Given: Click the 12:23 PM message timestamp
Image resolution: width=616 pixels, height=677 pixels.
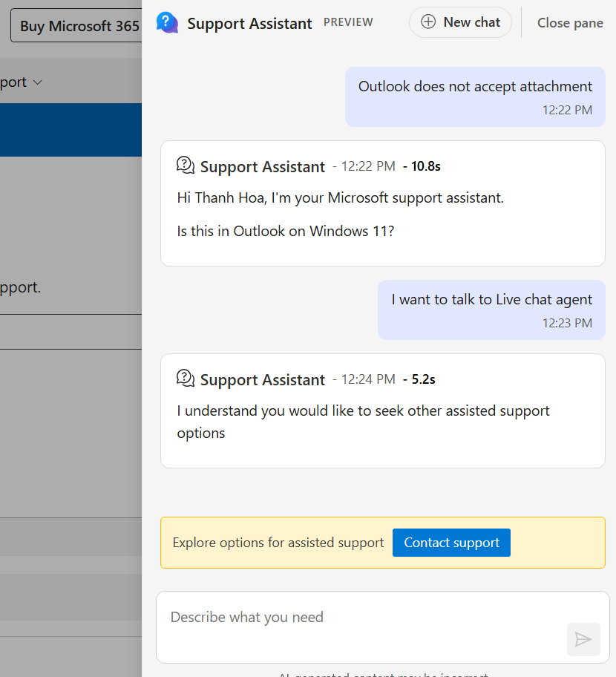Looking at the screenshot, I should coord(567,323).
